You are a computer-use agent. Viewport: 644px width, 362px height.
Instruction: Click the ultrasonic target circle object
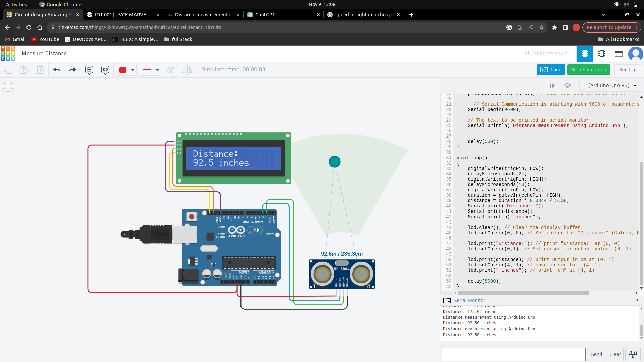(334, 162)
